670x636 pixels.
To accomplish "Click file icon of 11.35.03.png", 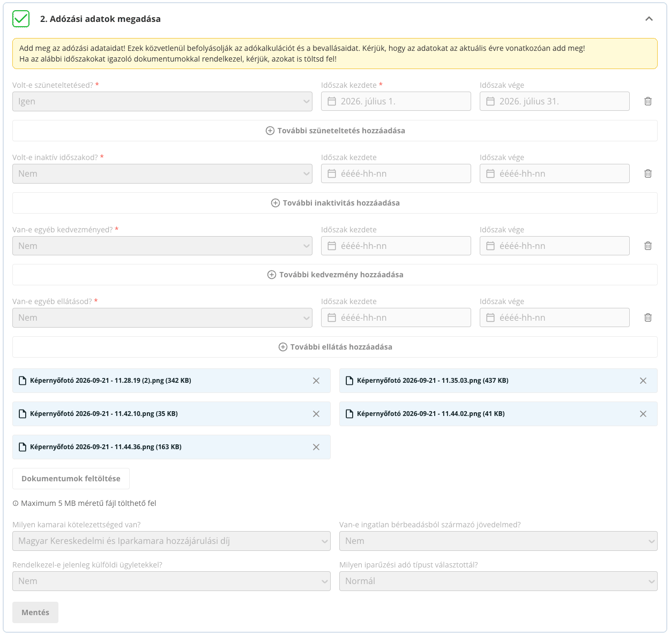I will coord(350,380).
